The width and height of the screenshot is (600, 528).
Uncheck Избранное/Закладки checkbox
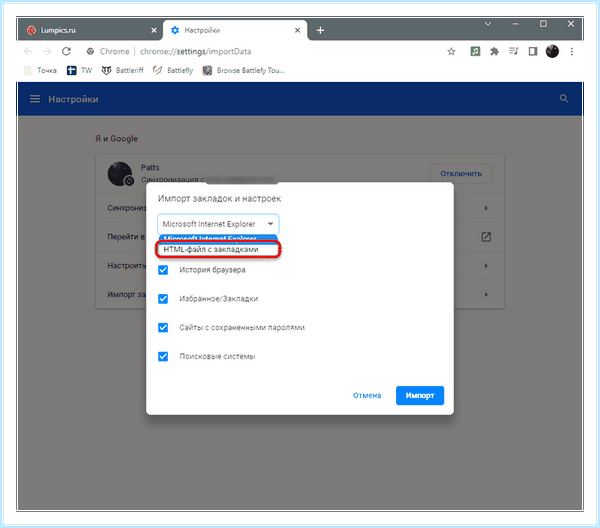pos(163,298)
